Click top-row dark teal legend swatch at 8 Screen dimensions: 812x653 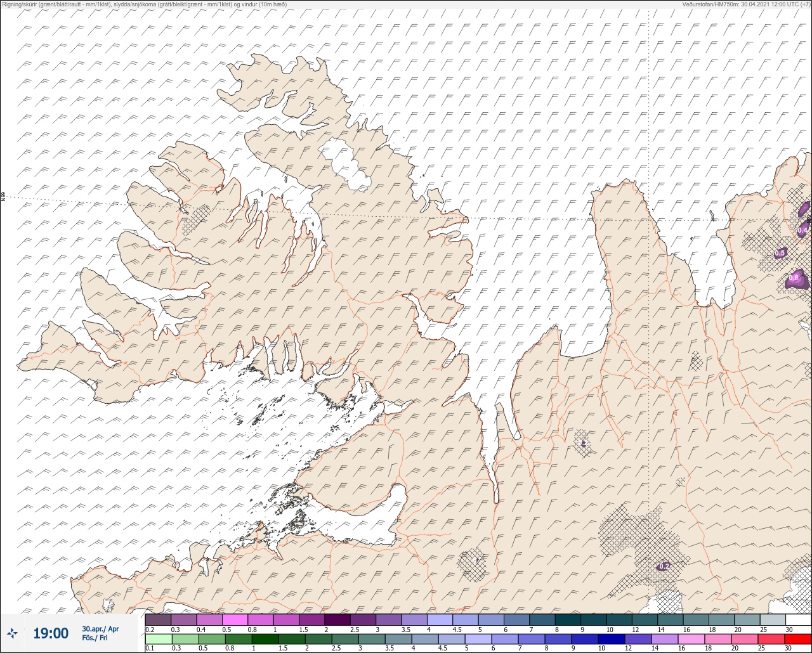(568, 619)
